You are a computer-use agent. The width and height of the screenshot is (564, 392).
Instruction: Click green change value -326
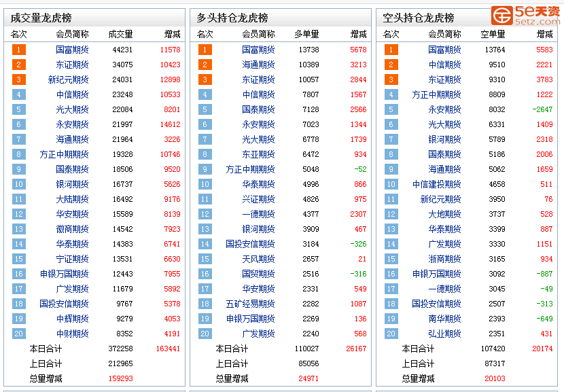(x=358, y=244)
